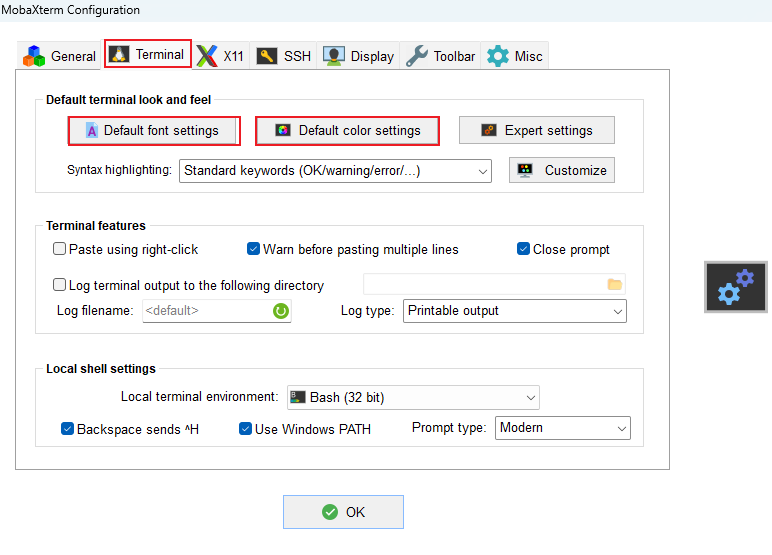Viewport: 772px width, 555px height.
Task: Click the green reset icon in Log filename
Action: coord(281,311)
